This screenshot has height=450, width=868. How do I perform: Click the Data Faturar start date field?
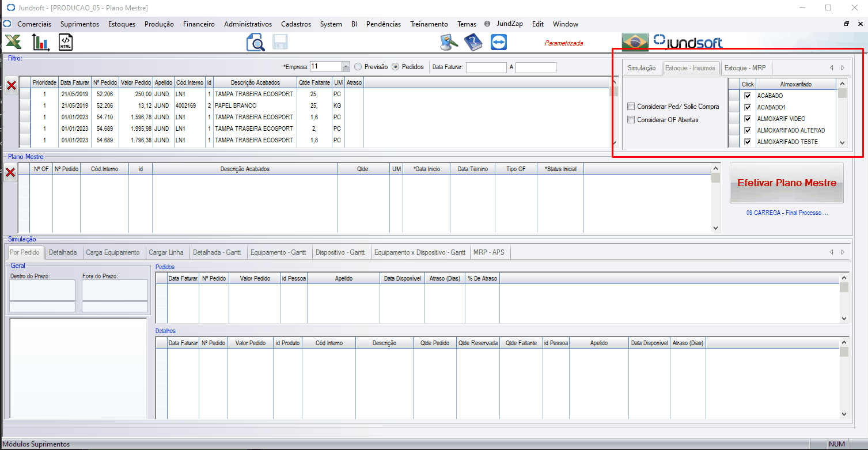[486, 67]
